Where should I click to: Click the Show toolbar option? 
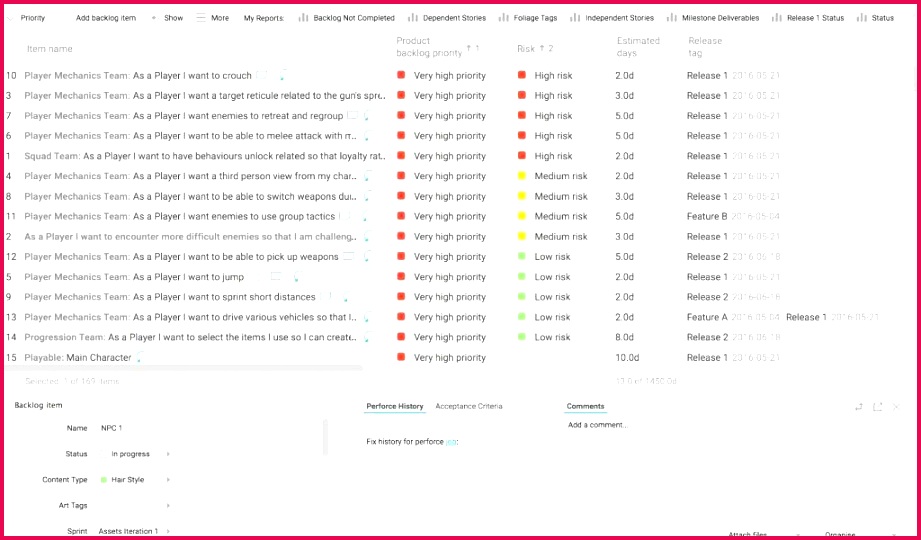173,18
